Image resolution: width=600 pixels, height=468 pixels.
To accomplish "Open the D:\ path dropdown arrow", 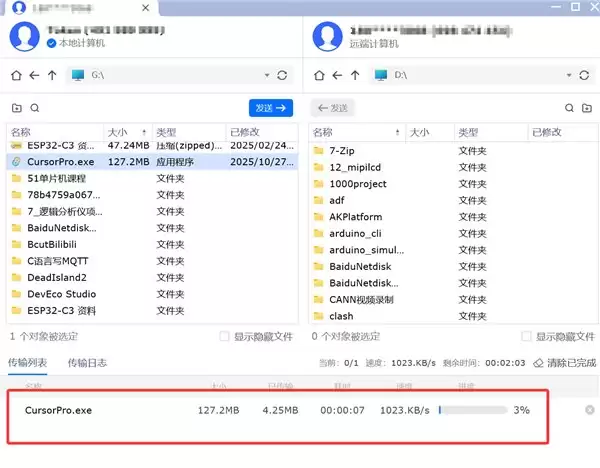I will click(569, 75).
